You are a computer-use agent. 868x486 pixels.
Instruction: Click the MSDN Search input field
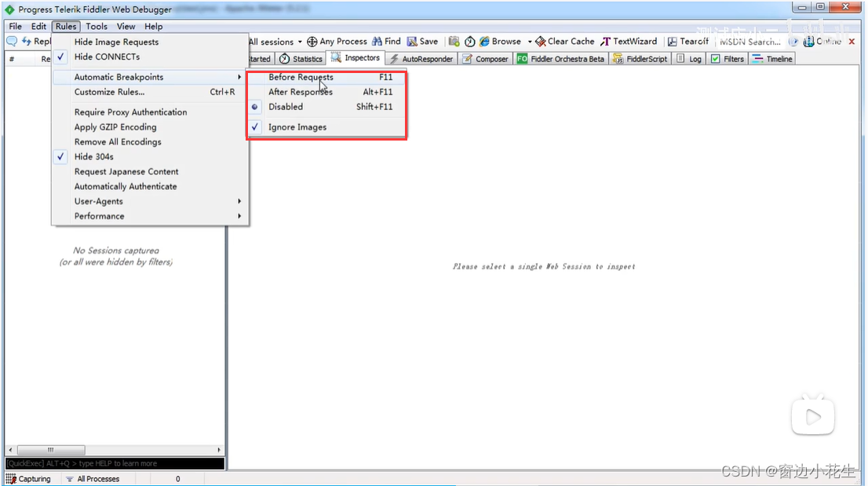tap(750, 42)
